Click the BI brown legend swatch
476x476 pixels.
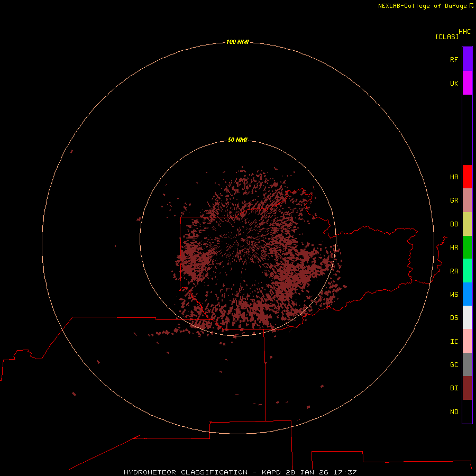click(x=467, y=388)
